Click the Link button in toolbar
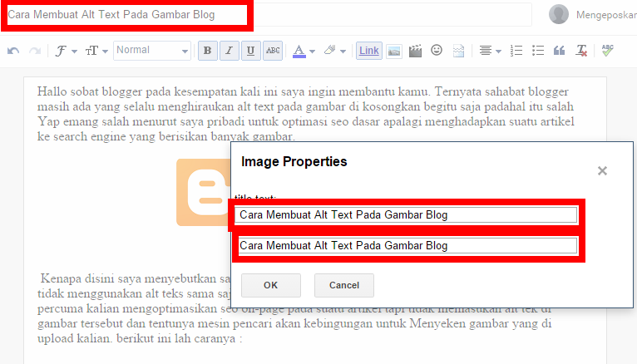The image size is (637, 364). point(369,51)
